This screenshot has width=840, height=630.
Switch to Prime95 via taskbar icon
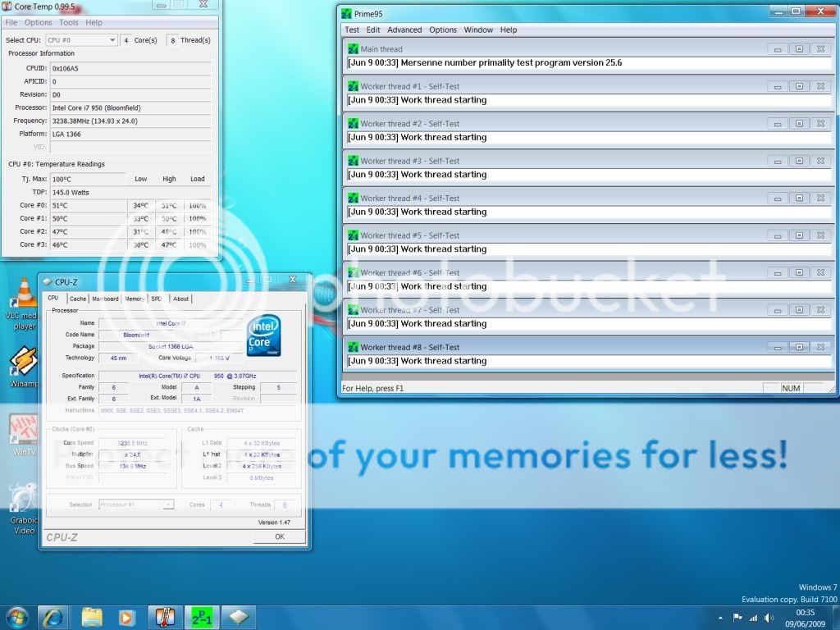[x=200, y=617]
